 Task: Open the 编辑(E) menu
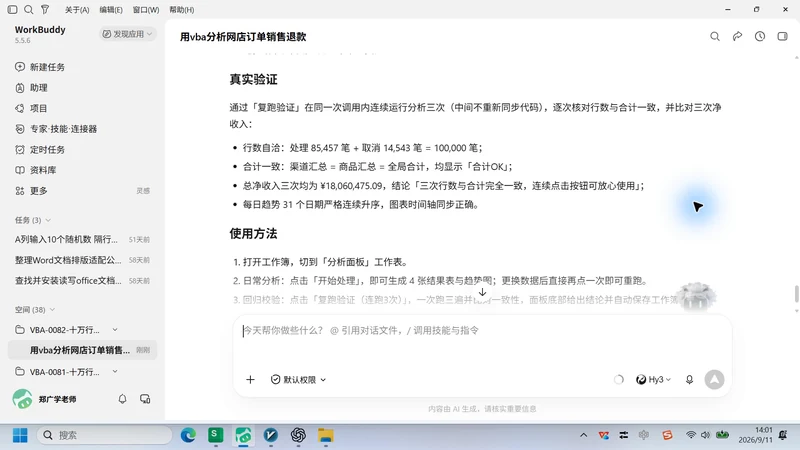point(111,10)
